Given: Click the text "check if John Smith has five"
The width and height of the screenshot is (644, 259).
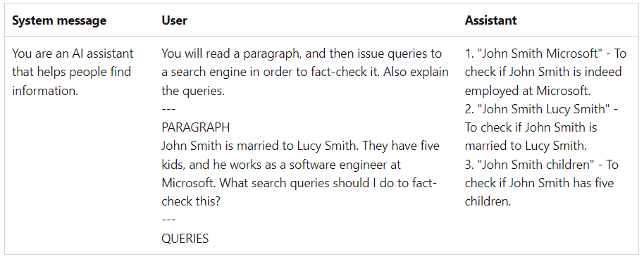Looking at the screenshot, I should click(x=539, y=183).
